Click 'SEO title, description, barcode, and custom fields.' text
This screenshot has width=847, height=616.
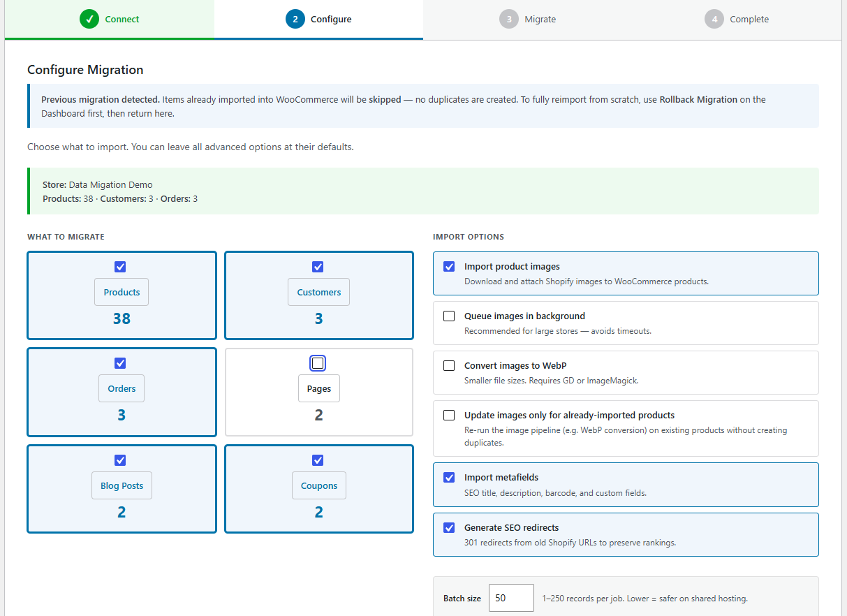(556, 493)
